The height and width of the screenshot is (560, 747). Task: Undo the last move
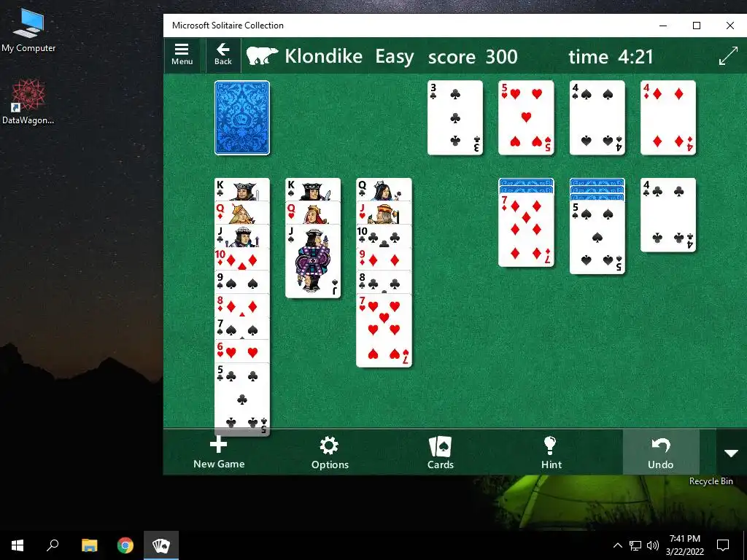pyautogui.click(x=661, y=452)
